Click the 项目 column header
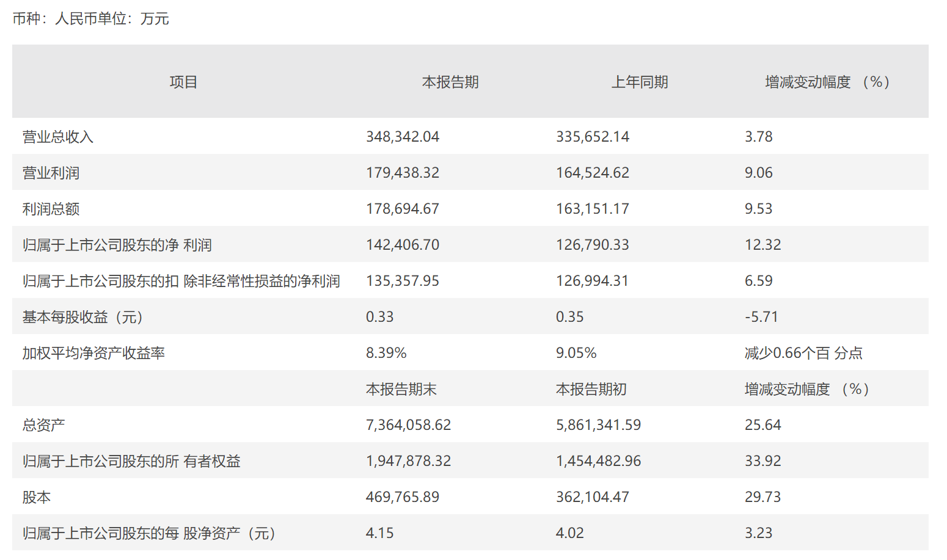The width and height of the screenshot is (947, 560). tap(183, 82)
